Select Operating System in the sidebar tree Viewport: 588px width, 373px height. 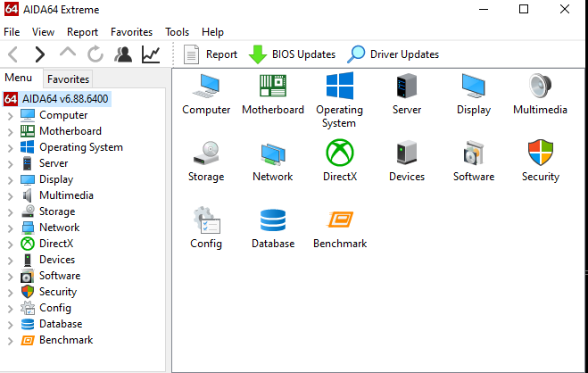(81, 147)
